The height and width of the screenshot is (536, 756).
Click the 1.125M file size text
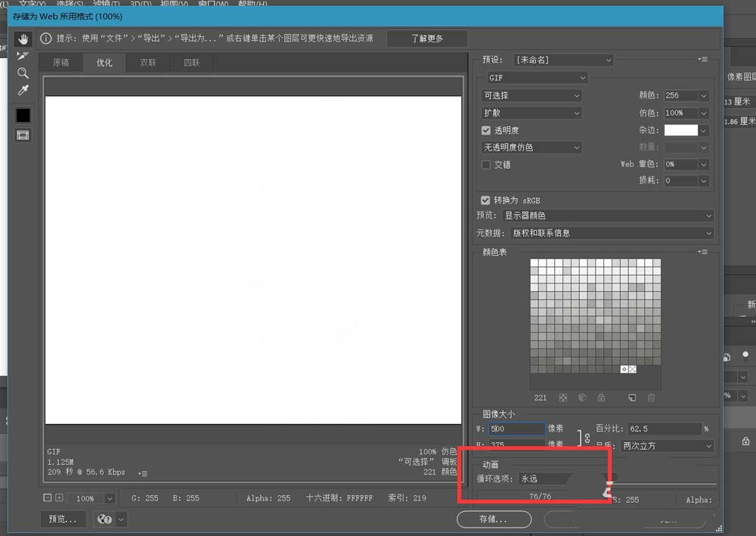tap(60, 462)
